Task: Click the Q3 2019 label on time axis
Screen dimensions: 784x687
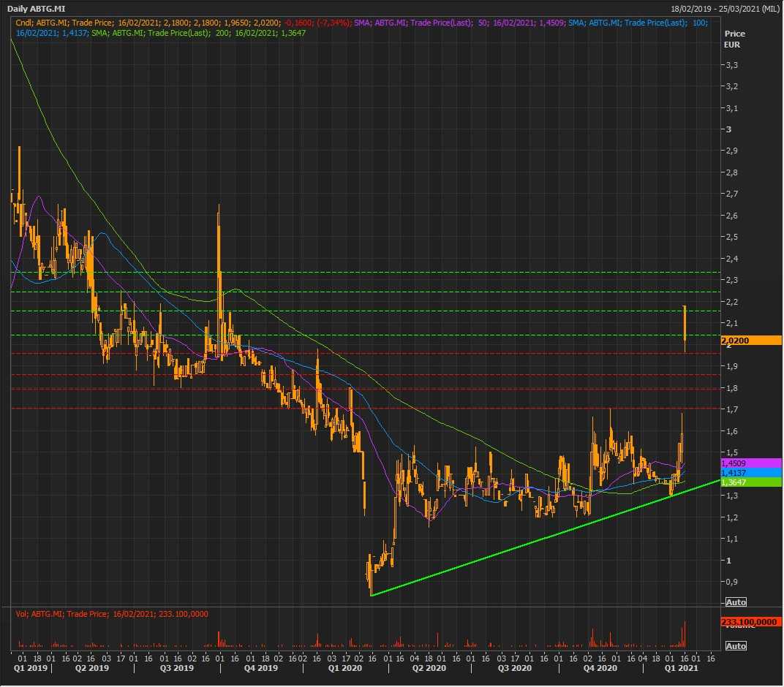Action: click(177, 668)
